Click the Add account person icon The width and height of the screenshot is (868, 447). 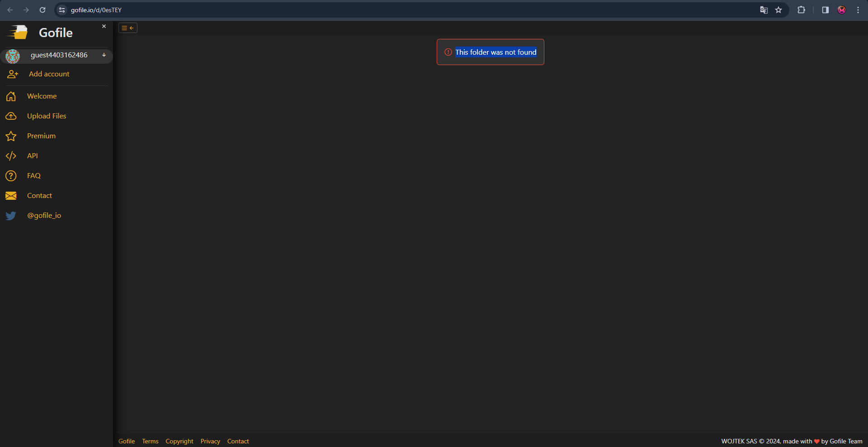(13, 74)
